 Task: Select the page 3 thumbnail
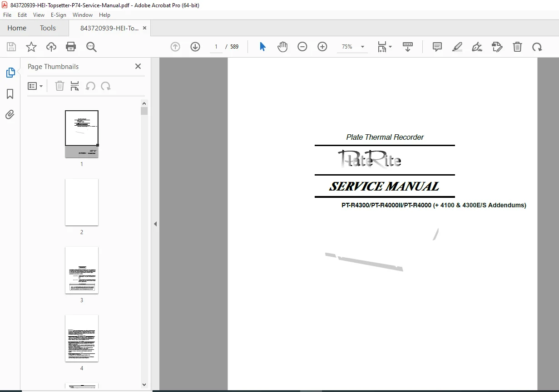click(82, 270)
